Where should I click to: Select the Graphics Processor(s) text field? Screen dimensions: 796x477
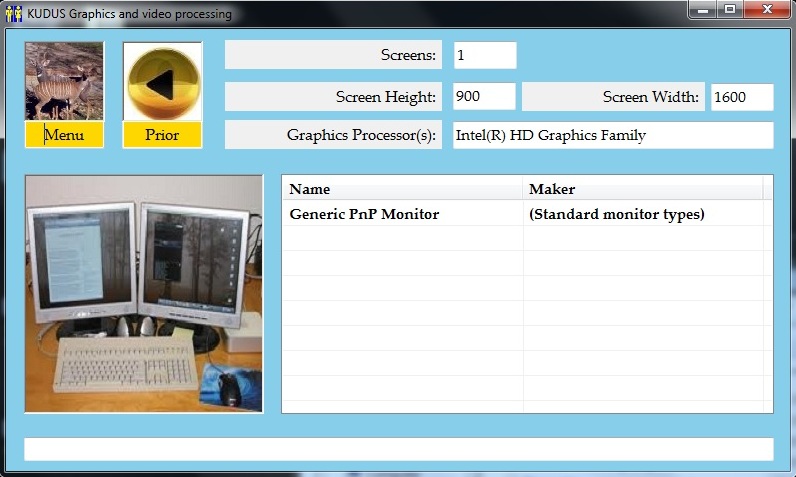point(612,135)
